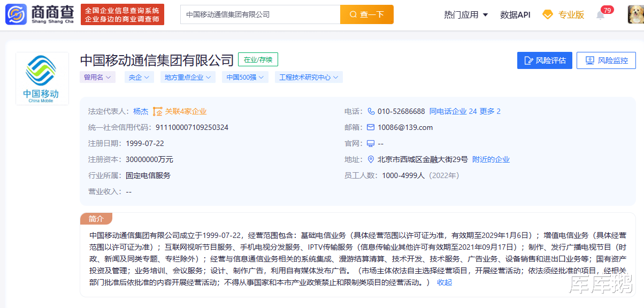Click the 专业版 diamond icon
Screen dimensions: 644x308
(547, 14)
